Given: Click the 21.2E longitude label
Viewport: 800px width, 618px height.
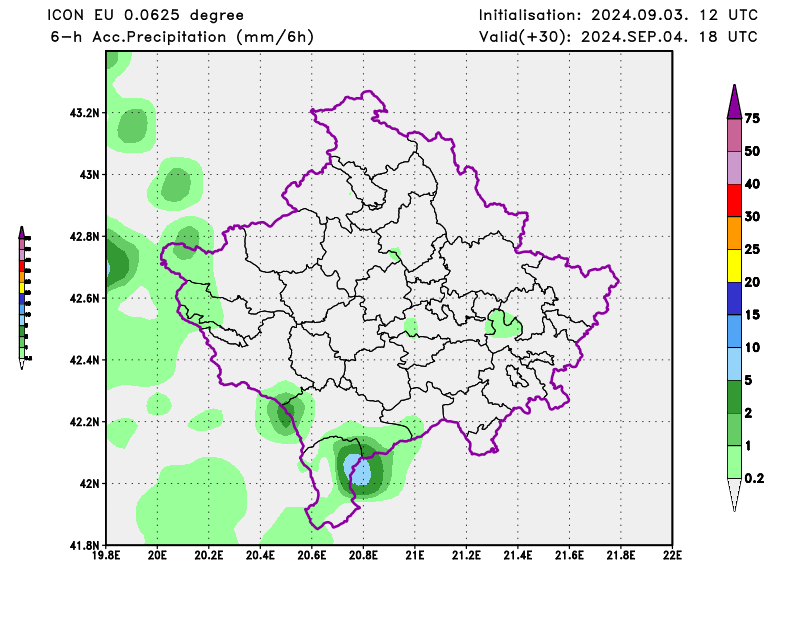Looking at the screenshot, I should click(466, 555).
